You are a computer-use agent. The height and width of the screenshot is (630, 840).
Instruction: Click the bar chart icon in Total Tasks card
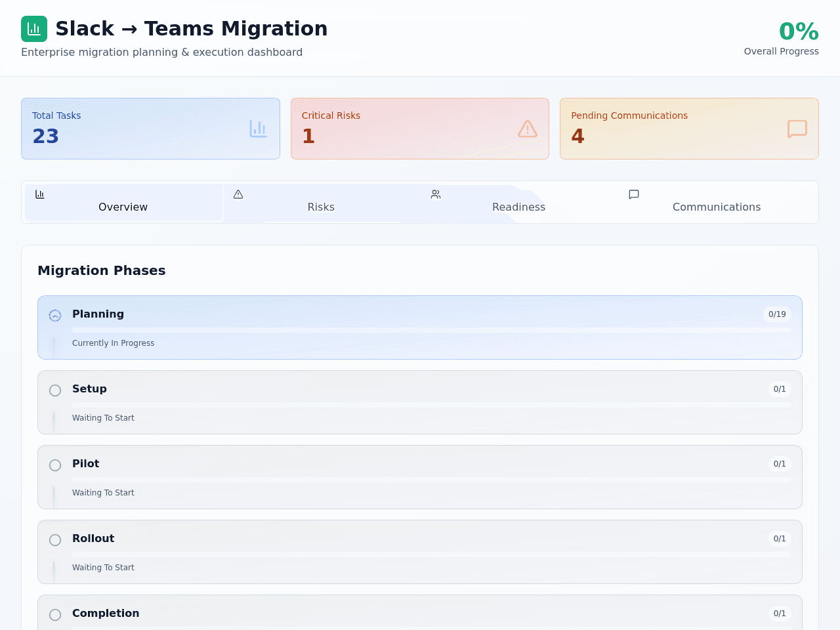(x=259, y=129)
